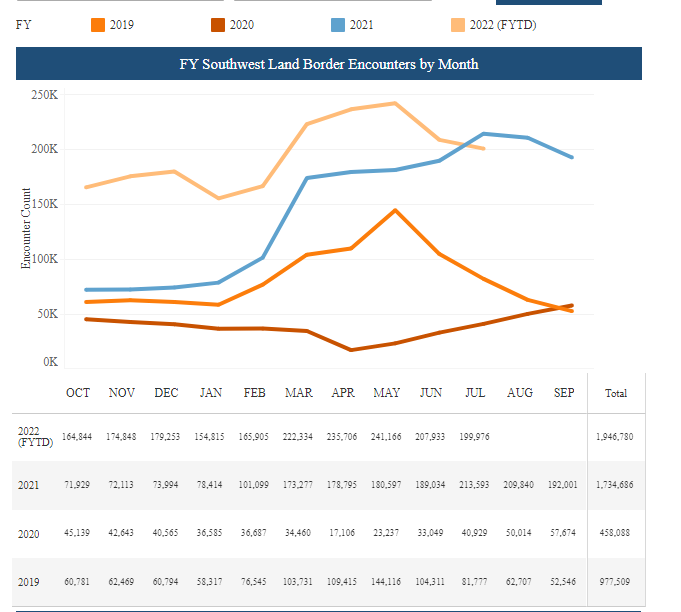Click the chart title banner
The width and height of the screenshot is (681, 612).
[x=328, y=64]
